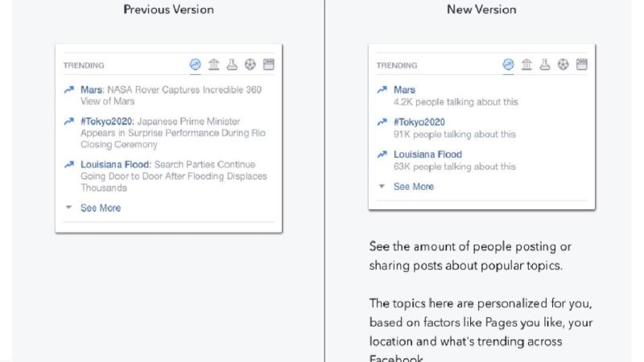Select Sports ball icon in Previous Version panel
The height and width of the screenshot is (362, 644).
250,64
